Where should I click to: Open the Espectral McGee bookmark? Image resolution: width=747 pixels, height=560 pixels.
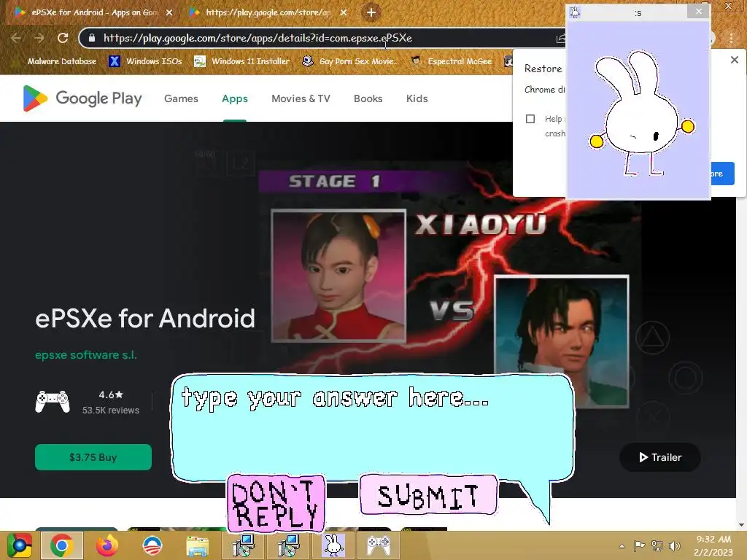[451, 61]
